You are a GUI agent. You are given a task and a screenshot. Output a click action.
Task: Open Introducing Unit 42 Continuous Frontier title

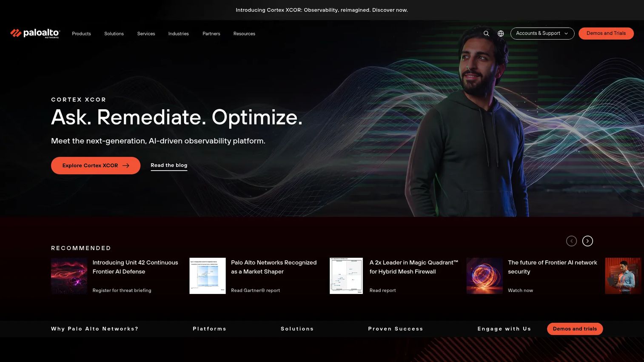135,267
